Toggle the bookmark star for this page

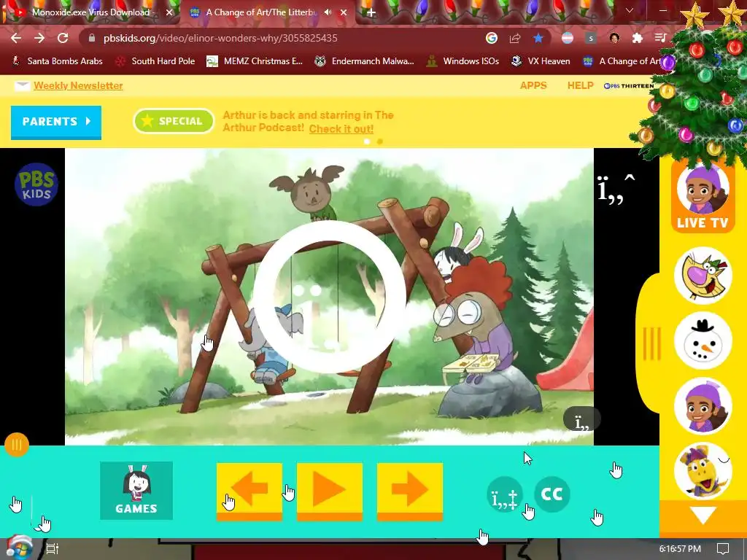point(538,38)
